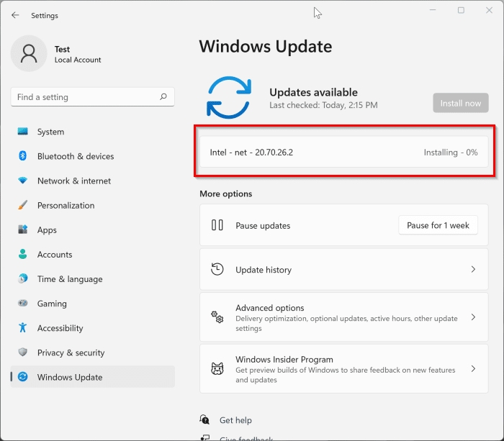The height and width of the screenshot is (441, 504).
Task: Open Time & language settings
Action: click(93, 279)
